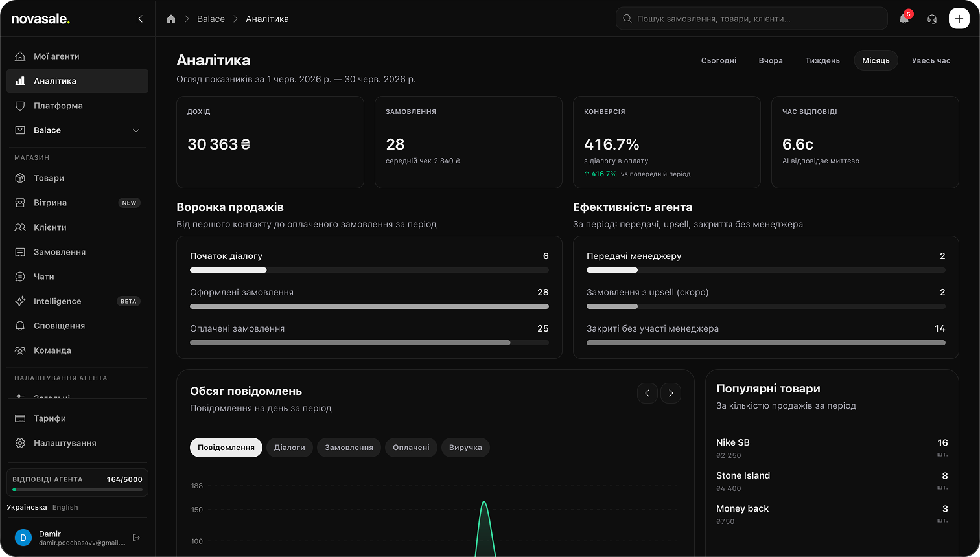Go to home via breadcrumb house icon
This screenshot has height=557, width=980.
pos(171,19)
